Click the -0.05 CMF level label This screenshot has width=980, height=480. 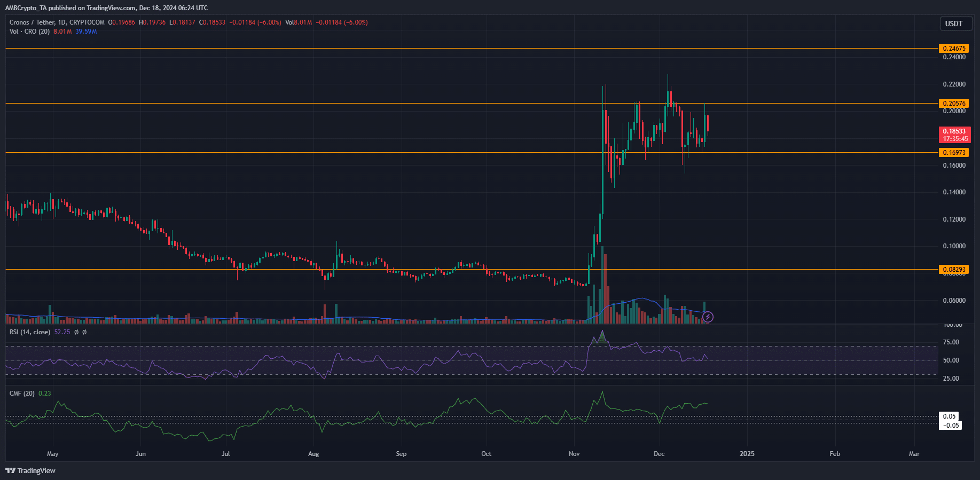(x=951, y=426)
